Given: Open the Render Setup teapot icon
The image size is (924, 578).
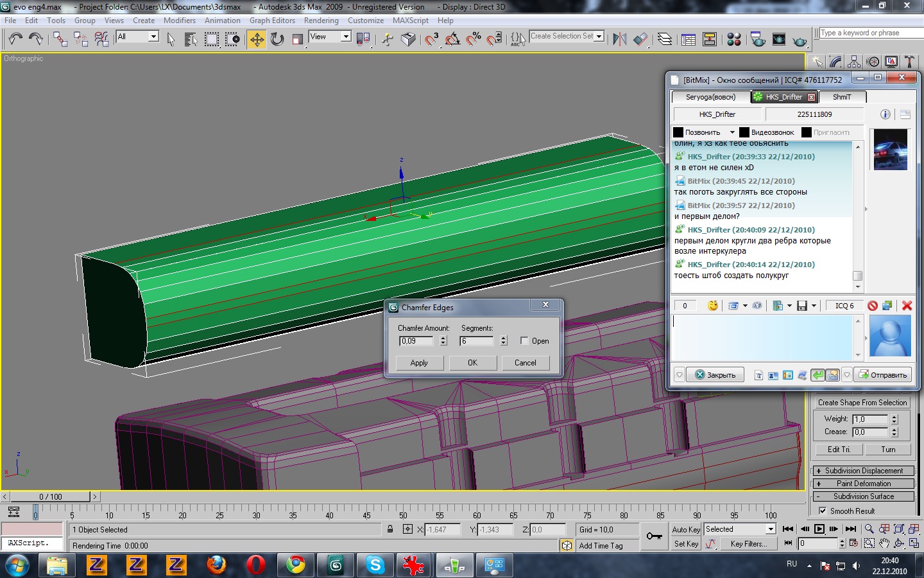Looking at the screenshot, I should pos(758,39).
